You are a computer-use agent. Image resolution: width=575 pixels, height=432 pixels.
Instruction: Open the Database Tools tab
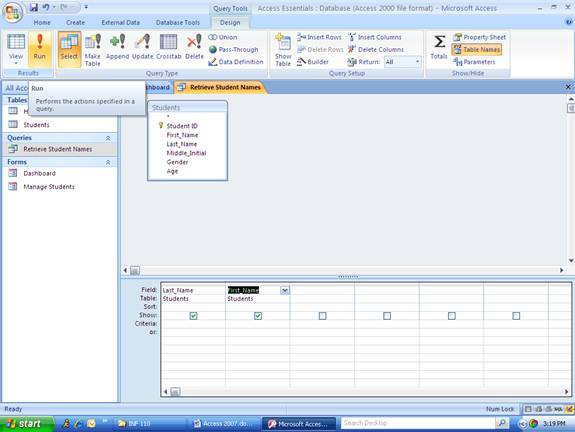pos(178,22)
